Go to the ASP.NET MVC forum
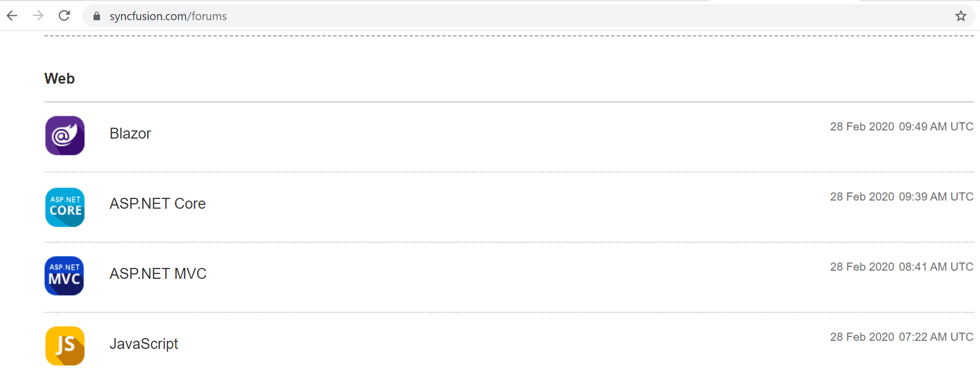 (x=158, y=274)
